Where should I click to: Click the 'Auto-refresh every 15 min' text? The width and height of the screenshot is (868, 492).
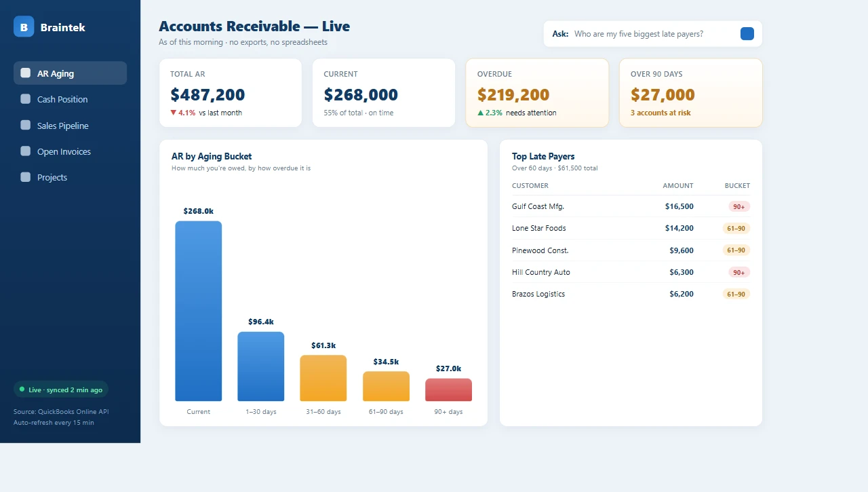[54, 422]
